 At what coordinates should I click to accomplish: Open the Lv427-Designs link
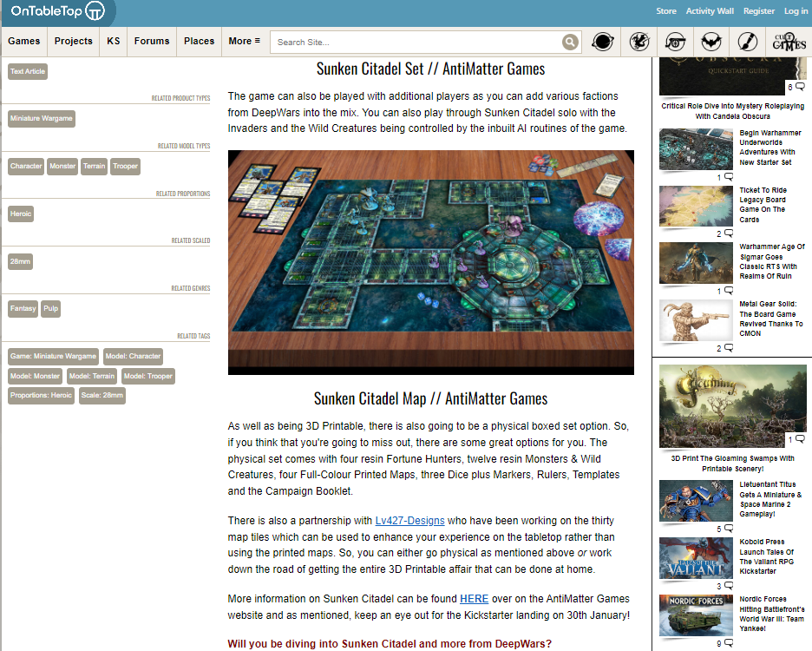coord(409,521)
